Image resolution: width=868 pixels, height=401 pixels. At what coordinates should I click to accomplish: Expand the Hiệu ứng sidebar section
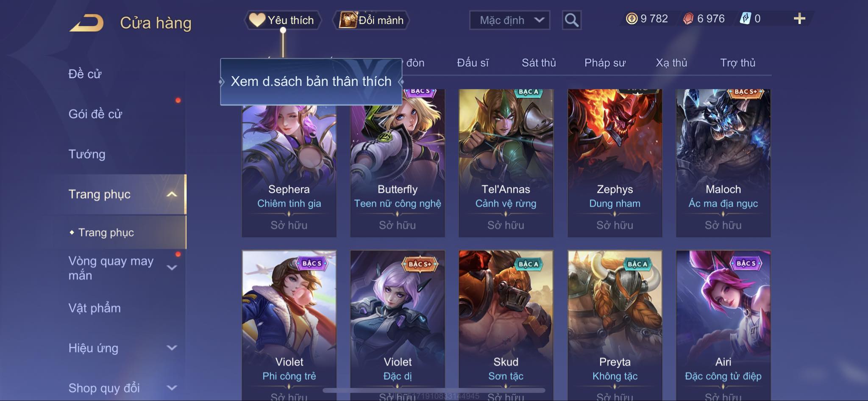click(172, 348)
